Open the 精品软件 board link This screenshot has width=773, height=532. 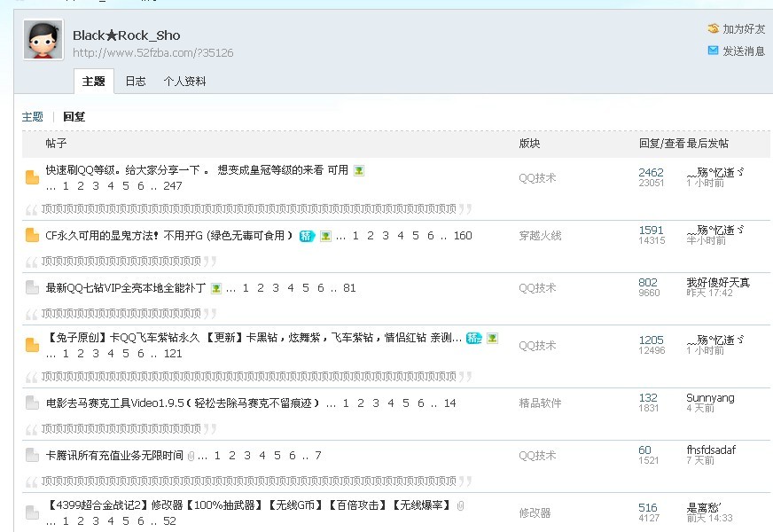540,403
